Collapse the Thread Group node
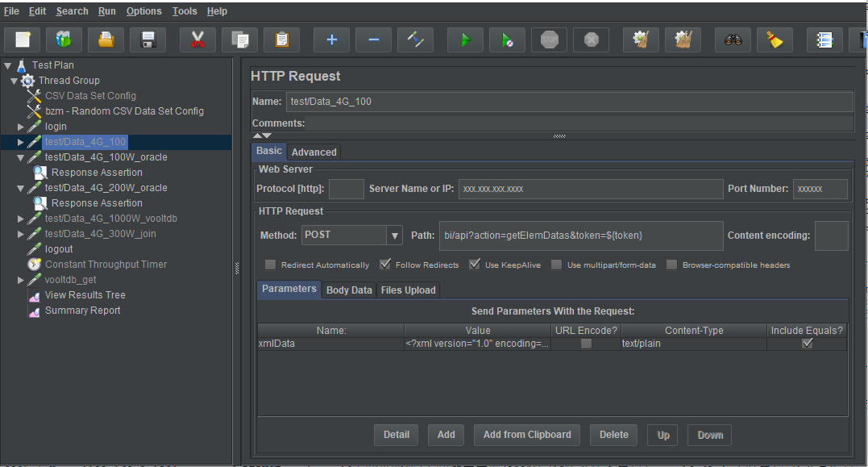 [x=15, y=81]
